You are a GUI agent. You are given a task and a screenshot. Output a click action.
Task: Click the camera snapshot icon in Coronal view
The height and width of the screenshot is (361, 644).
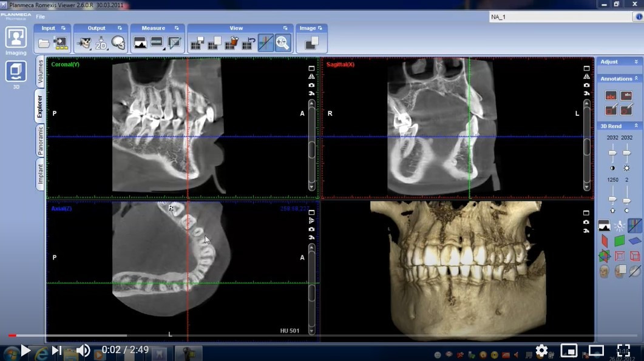point(311,85)
